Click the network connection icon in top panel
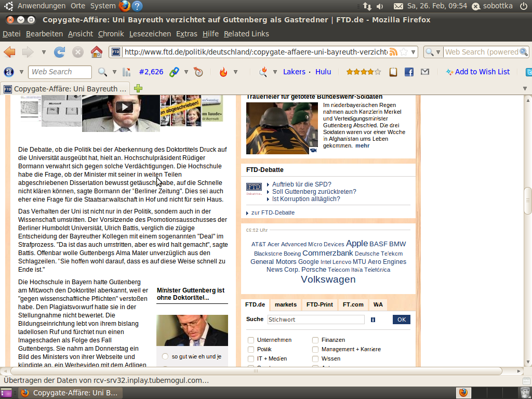This screenshot has height=399, width=532. [367, 6]
